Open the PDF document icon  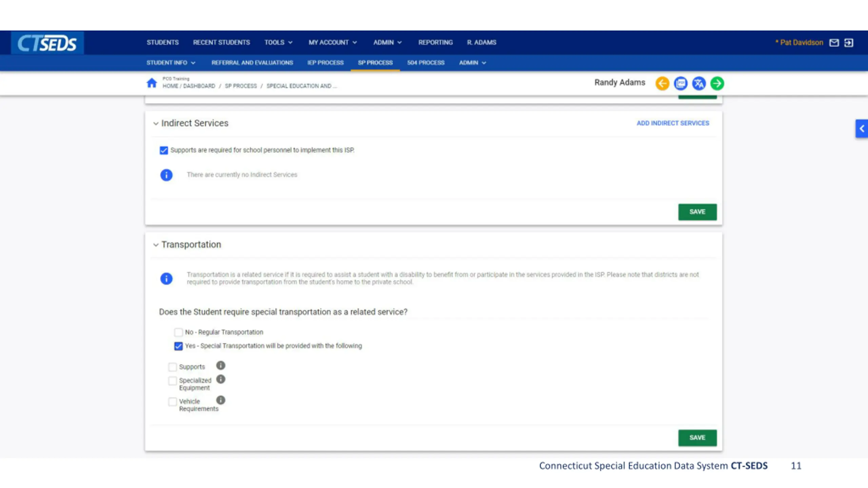[680, 83]
